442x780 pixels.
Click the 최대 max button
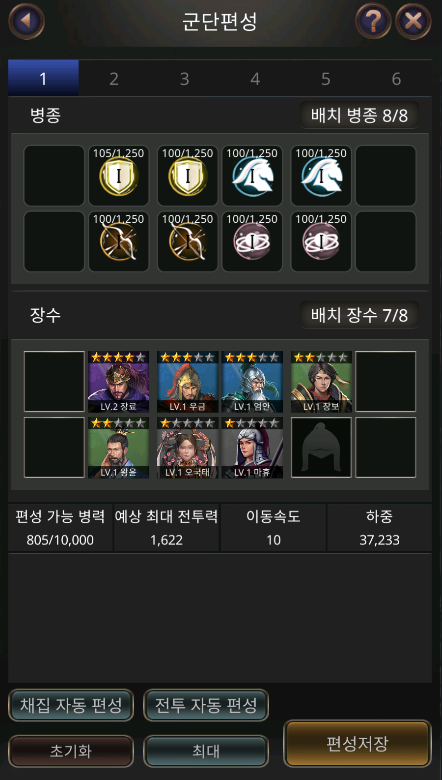(x=206, y=751)
